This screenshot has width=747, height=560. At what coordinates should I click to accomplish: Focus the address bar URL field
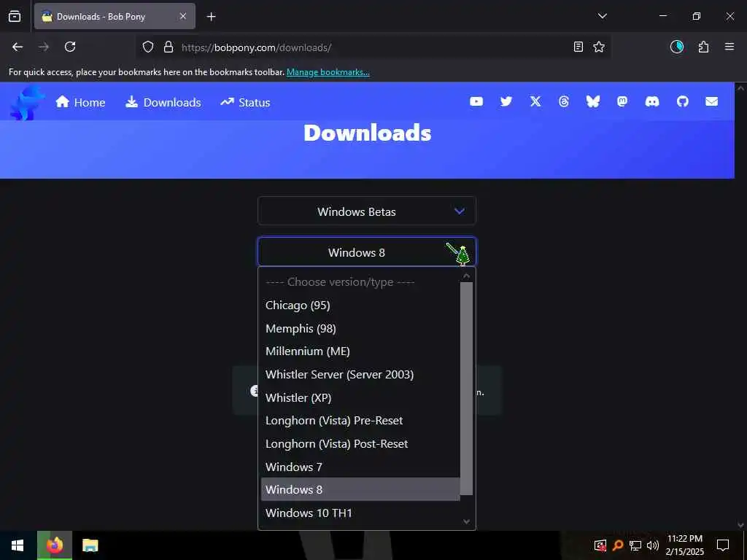pos(371,47)
